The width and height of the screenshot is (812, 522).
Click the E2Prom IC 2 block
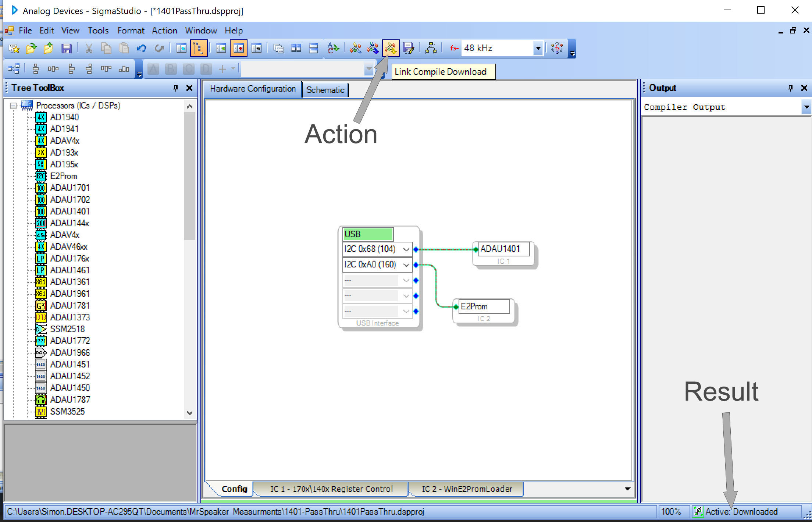[483, 311]
